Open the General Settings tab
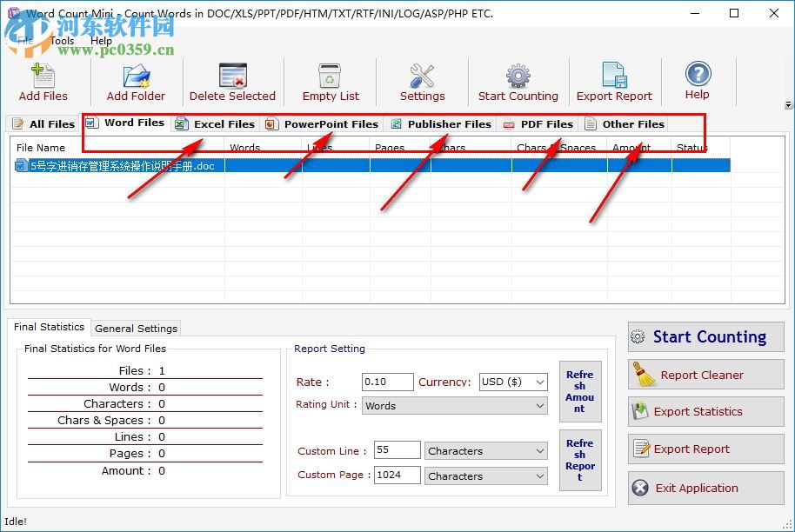 coord(136,329)
